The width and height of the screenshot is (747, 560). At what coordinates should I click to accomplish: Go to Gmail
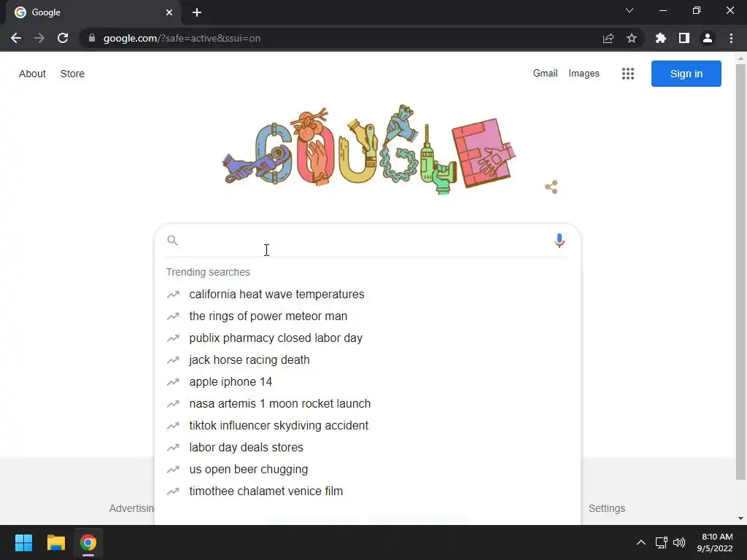tap(545, 74)
